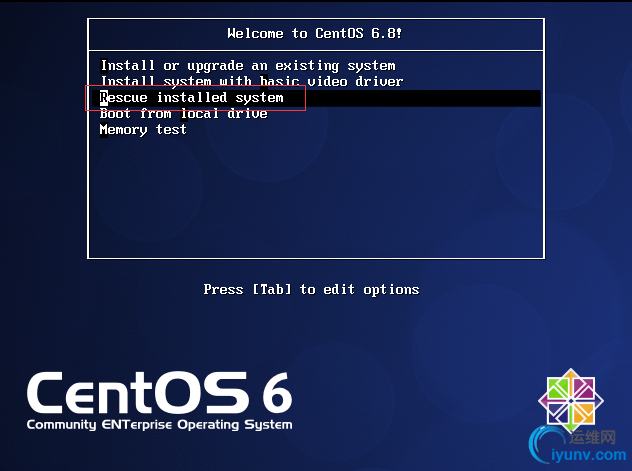Viewport: 632px width, 471px height.
Task: Select 'Install or upgrade an existing system'
Action: [248, 66]
